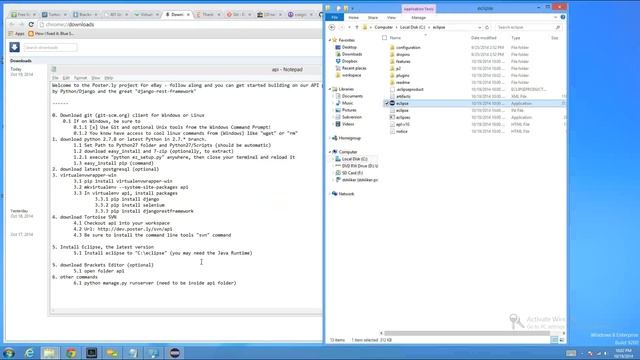Open Chrome from the taskbar
This screenshot has width=640, height=360.
[x=71, y=353]
